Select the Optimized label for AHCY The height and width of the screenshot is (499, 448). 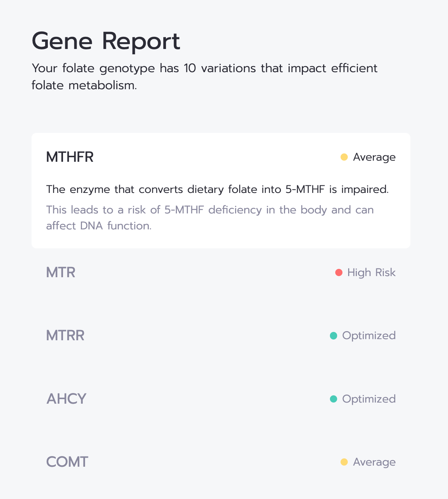369,399
